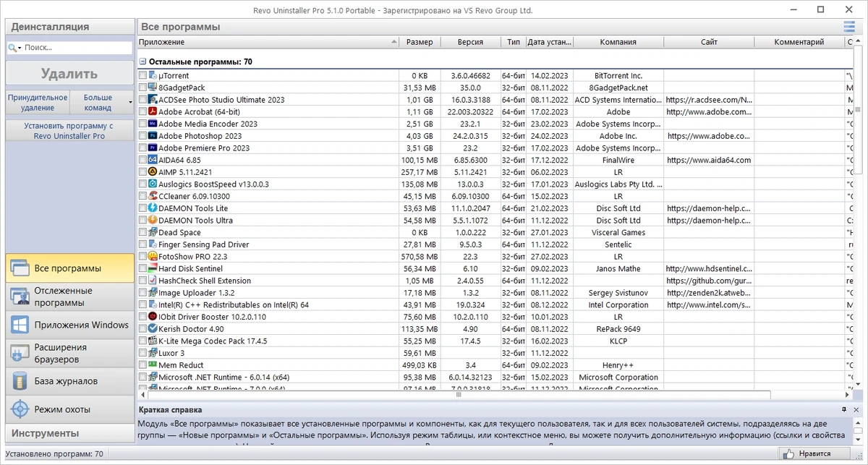Collapse the Остальные программы group
Viewport: 868px width, 465px height.
tap(142, 62)
